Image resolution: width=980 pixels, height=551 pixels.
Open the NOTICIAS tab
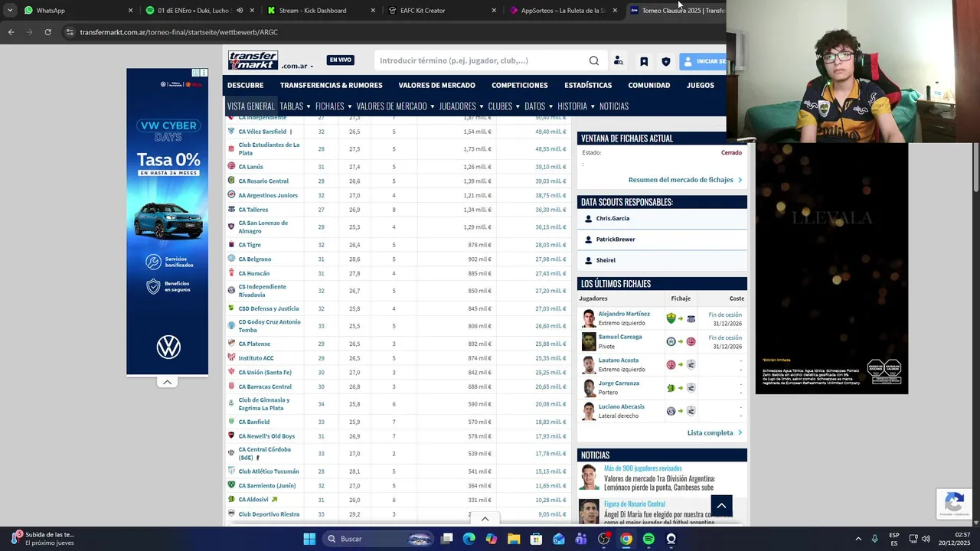tap(614, 106)
